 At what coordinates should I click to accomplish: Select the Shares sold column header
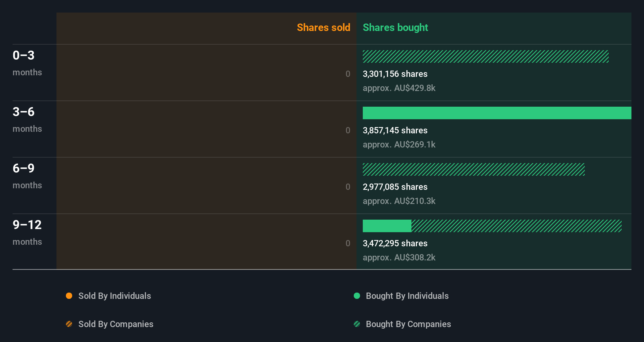point(323,27)
